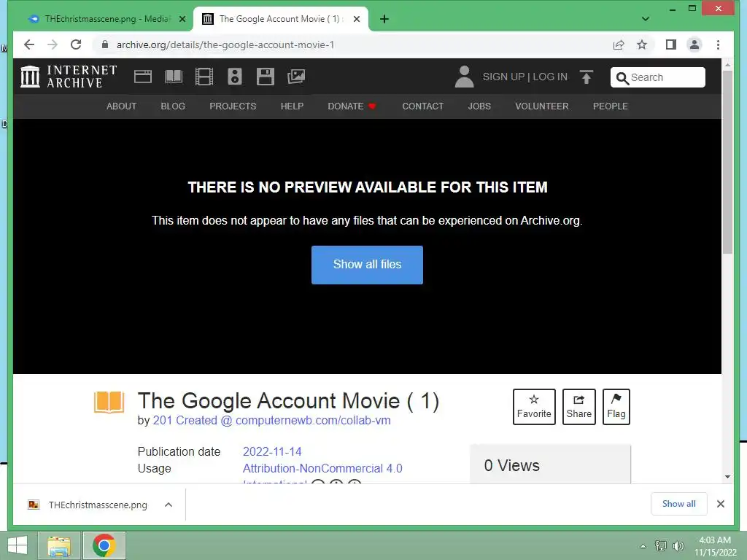This screenshot has width=747, height=560.
Task: Click the taskbar clock and date
Action: [715, 546]
